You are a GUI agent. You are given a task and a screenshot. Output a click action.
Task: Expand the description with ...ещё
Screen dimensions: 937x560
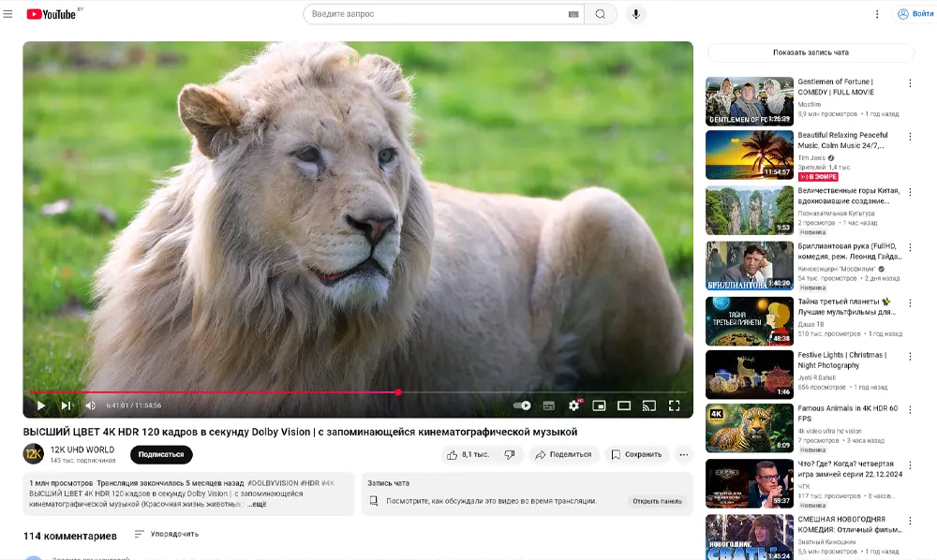point(257,504)
